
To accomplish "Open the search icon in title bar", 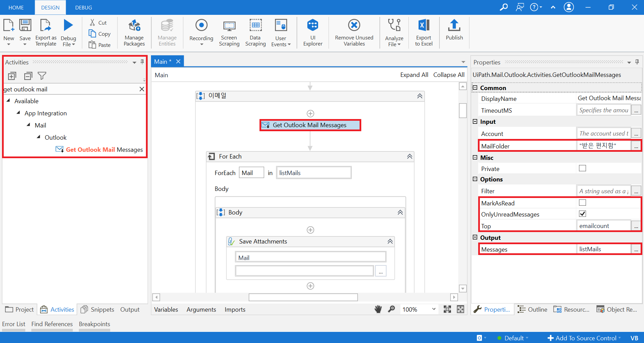I will pyautogui.click(x=504, y=7).
